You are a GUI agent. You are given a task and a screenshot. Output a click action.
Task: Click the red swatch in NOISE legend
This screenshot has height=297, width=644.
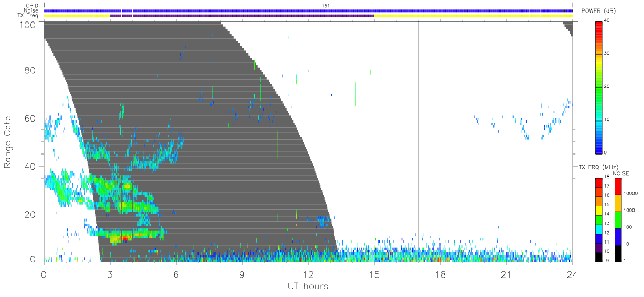618,186
